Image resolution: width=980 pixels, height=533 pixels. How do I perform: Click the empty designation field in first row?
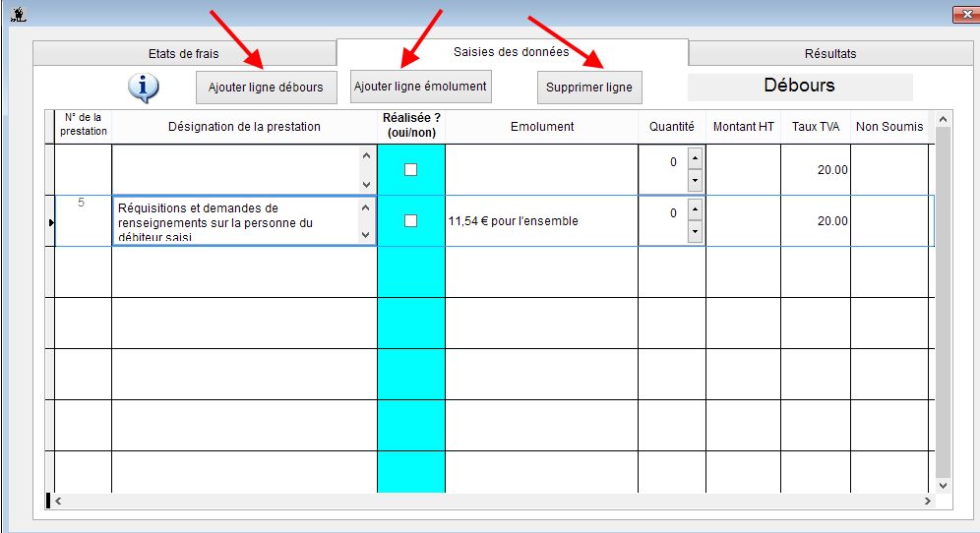pos(236,170)
